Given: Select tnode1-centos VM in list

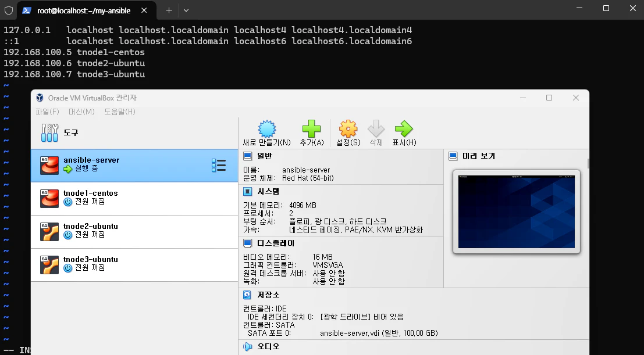Looking at the screenshot, I should [135, 199].
